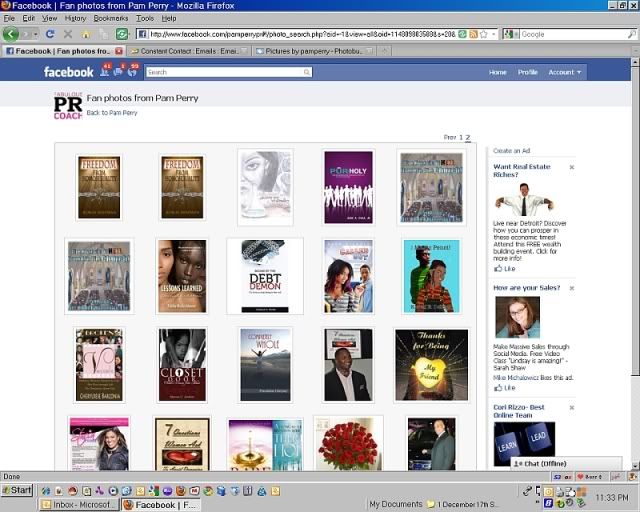Screen dimensions: 640x512
Task: Click the Back to Pam Perry link
Action: [112, 113]
